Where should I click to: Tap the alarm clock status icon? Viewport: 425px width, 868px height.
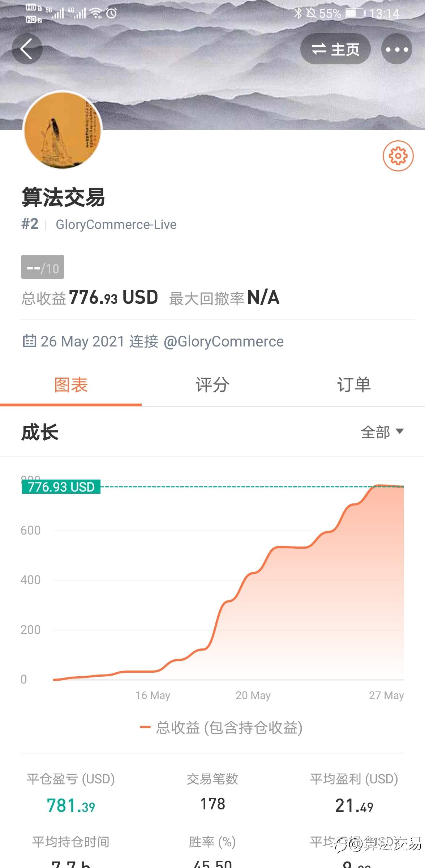(112, 13)
